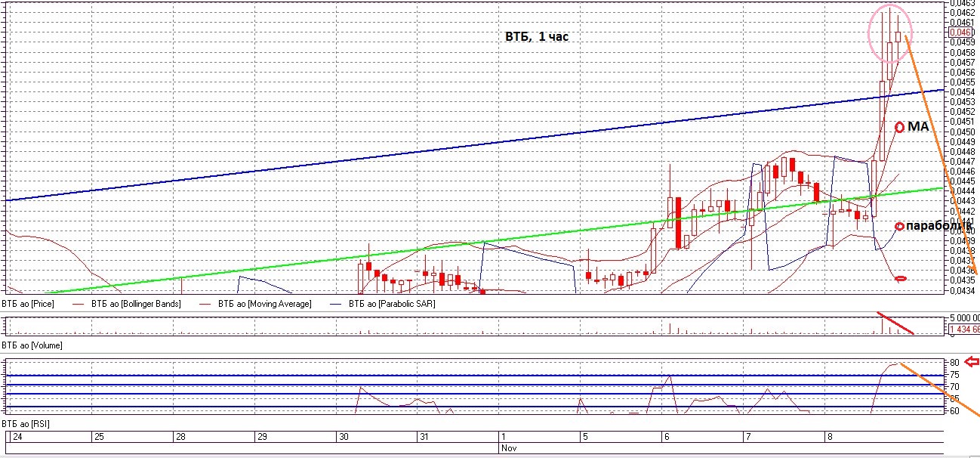Select the ВТБ ао [Price] legend entry
The height and width of the screenshot is (458, 980).
[28, 304]
